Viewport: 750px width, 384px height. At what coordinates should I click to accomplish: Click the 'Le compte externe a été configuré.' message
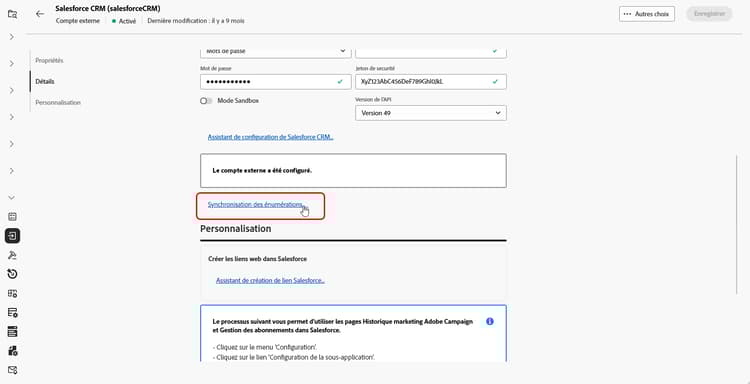coord(262,170)
